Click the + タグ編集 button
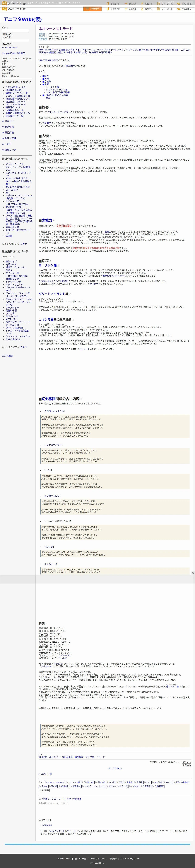Viewport: 195px width, 868px height. click(44, 790)
